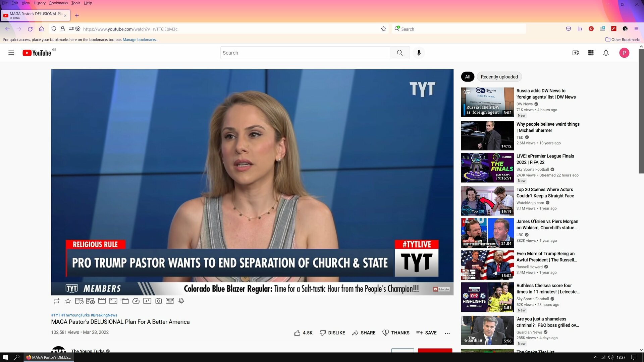Screen dimensions: 644x362
Task: Bookmark this page with the star
Action: [x=384, y=29]
